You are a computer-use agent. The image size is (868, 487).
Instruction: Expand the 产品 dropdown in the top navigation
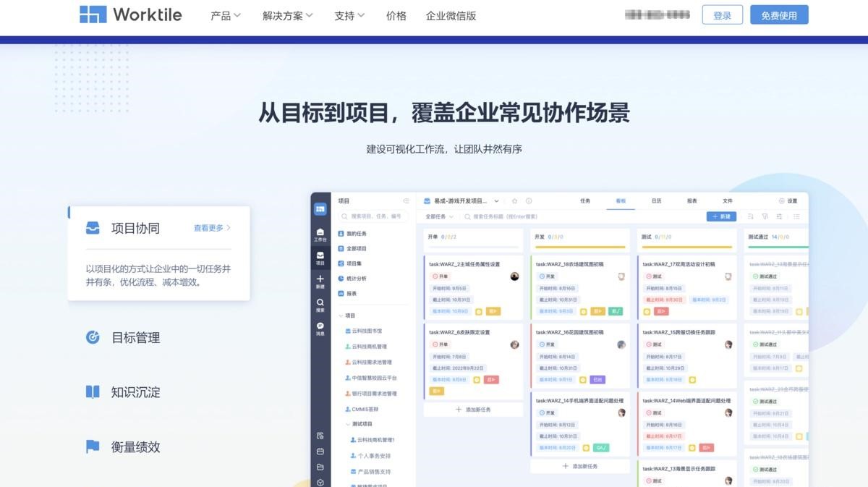pos(225,16)
